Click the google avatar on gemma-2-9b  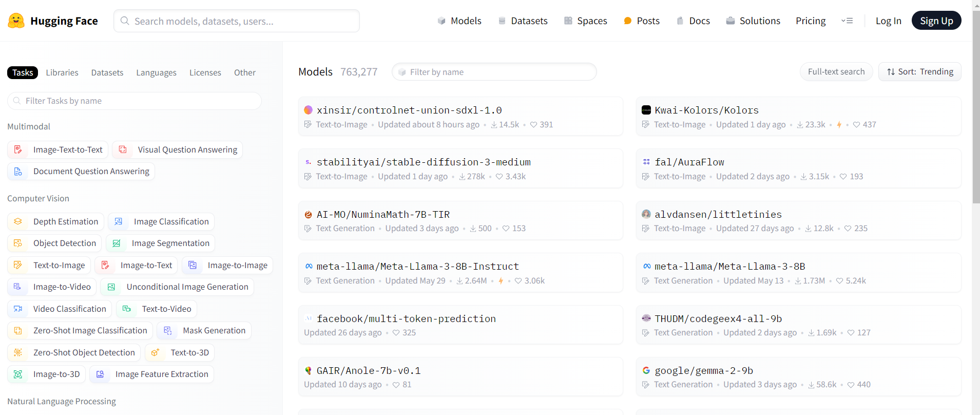point(646,370)
